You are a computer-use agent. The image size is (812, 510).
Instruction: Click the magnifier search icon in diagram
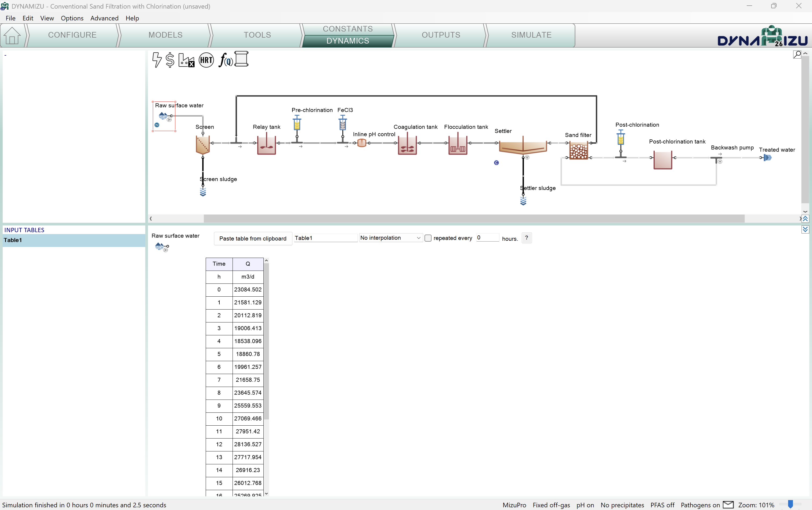coord(797,54)
